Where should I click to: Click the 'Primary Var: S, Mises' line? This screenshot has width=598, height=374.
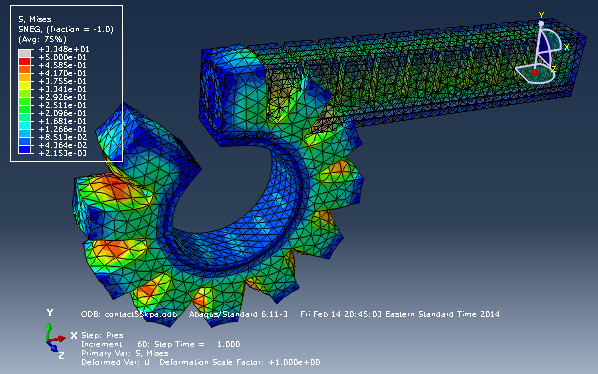point(125,353)
